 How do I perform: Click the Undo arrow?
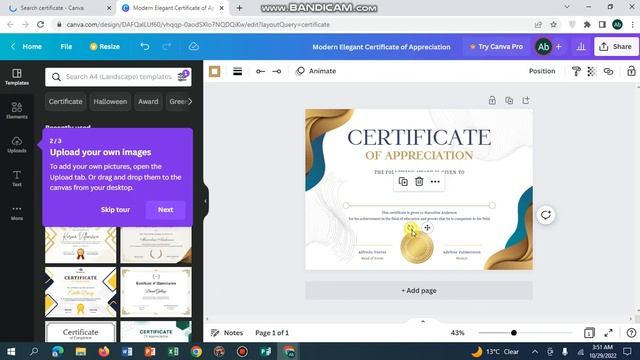pos(144,47)
